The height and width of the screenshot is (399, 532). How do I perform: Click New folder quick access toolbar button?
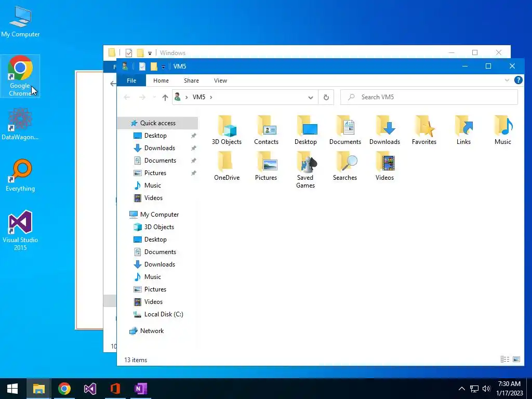[x=154, y=66]
